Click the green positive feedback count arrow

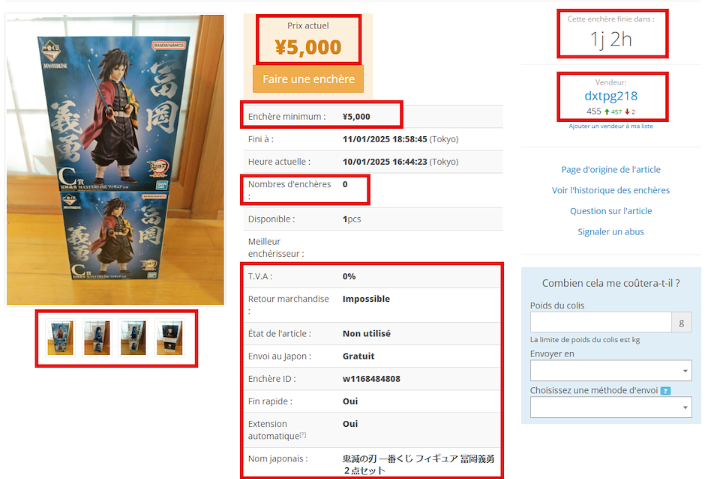tap(607, 112)
